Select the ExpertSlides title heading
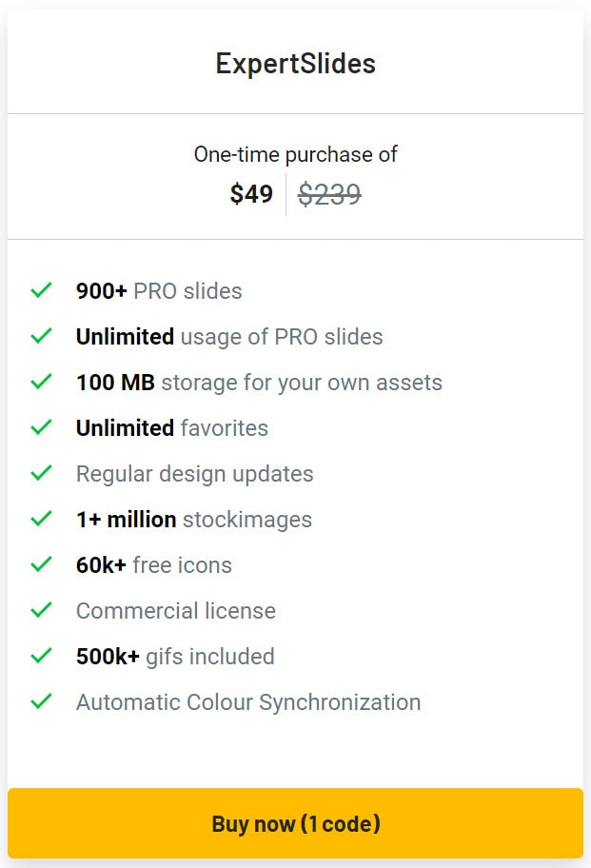 (x=295, y=63)
